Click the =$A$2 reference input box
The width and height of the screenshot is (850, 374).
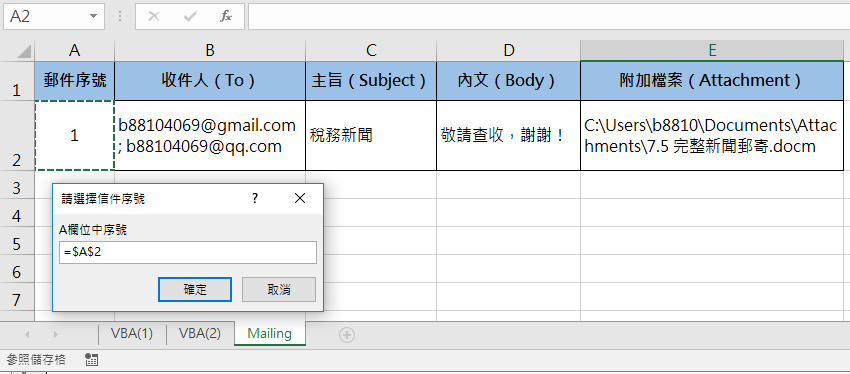click(188, 253)
